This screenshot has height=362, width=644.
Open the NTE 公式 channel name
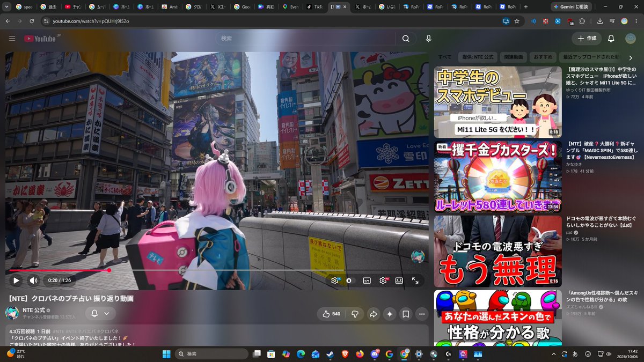tap(33, 310)
